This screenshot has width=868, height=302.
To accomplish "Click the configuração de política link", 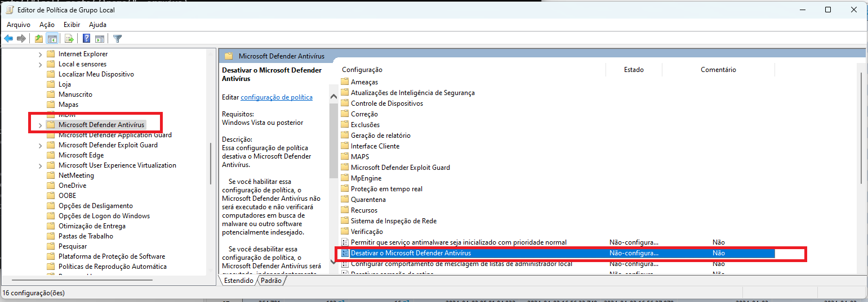I will pyautogui.click(x=276, y=97).
